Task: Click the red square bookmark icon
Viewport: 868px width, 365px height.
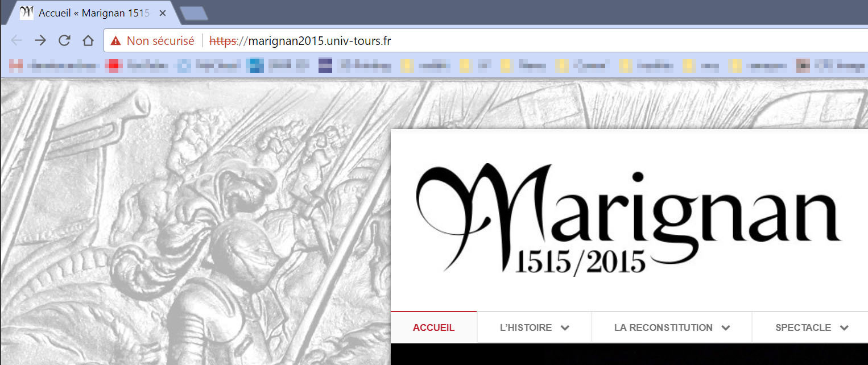Action: coord(114,66)
